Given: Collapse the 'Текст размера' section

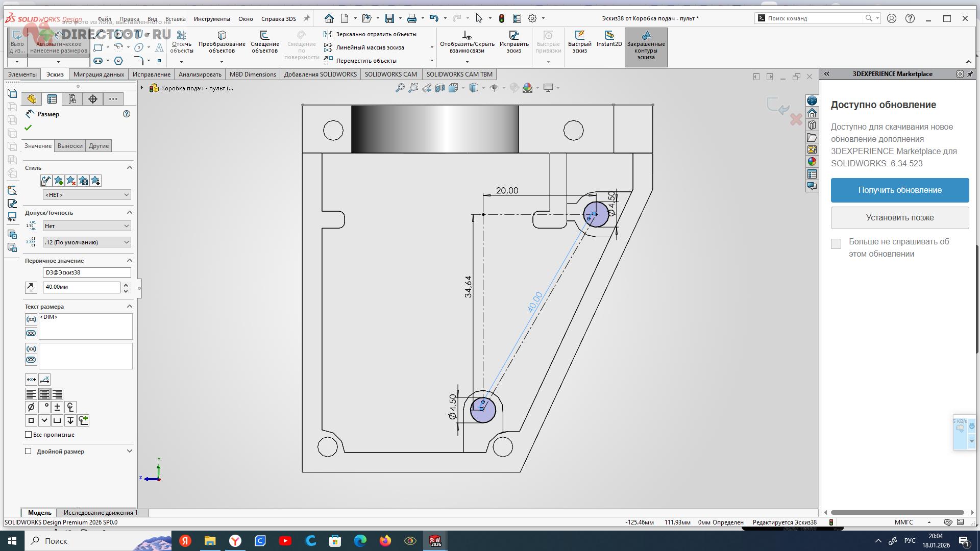Looking at the screenshot, I should [129, 307].
